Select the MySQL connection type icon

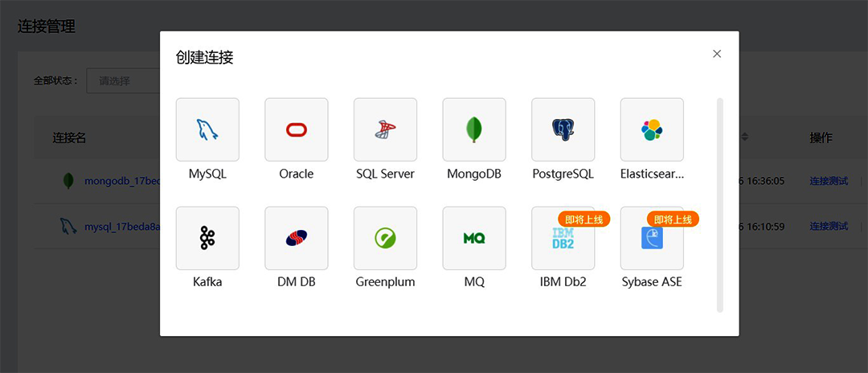207,129
